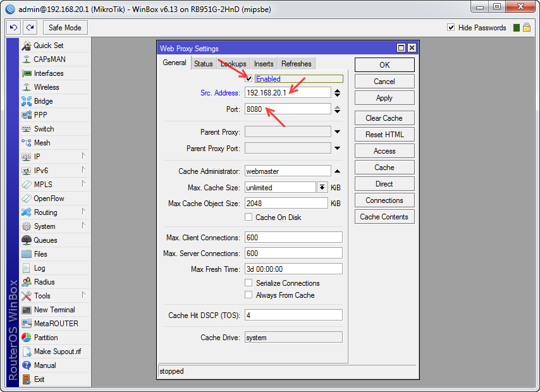
Task: Click the OK button
Action: coord(384,64)
